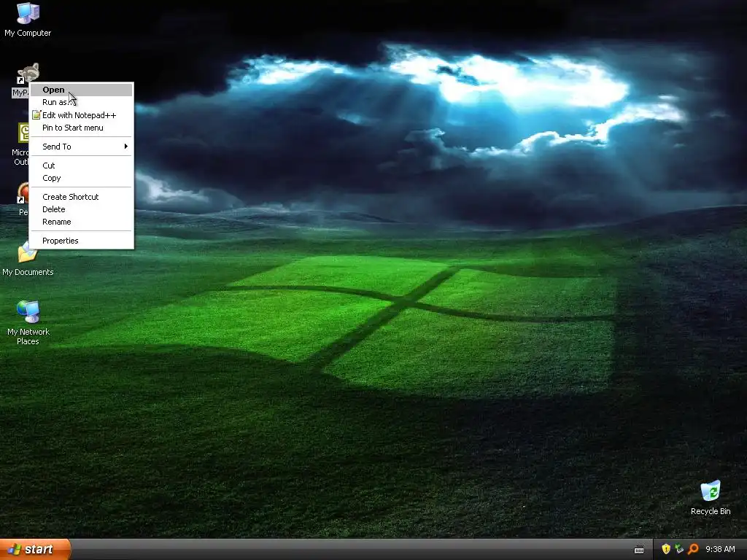Viewport: 747px width, 560px height.
Task: Select the Recycle Bin icon
Action: (x=711, y=491)
